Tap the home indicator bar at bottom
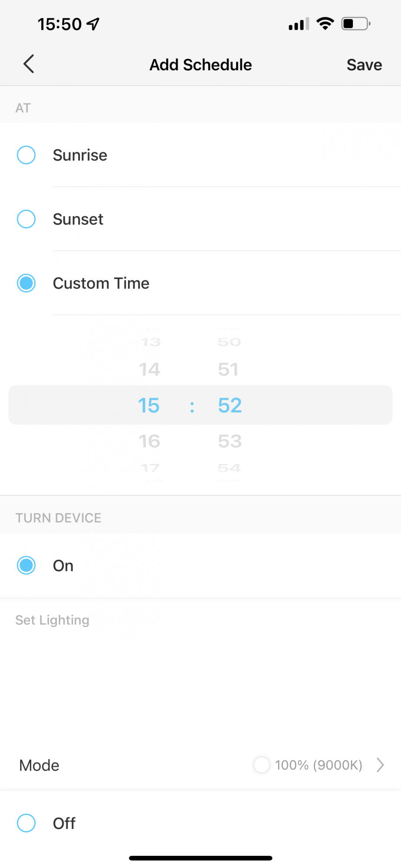 (200, 858)
